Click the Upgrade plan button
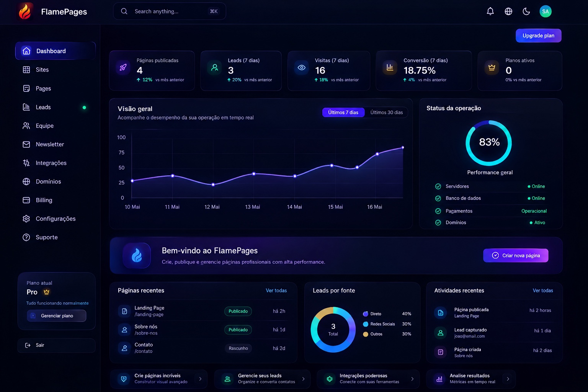Screen dimensions: 588x392 538,36
